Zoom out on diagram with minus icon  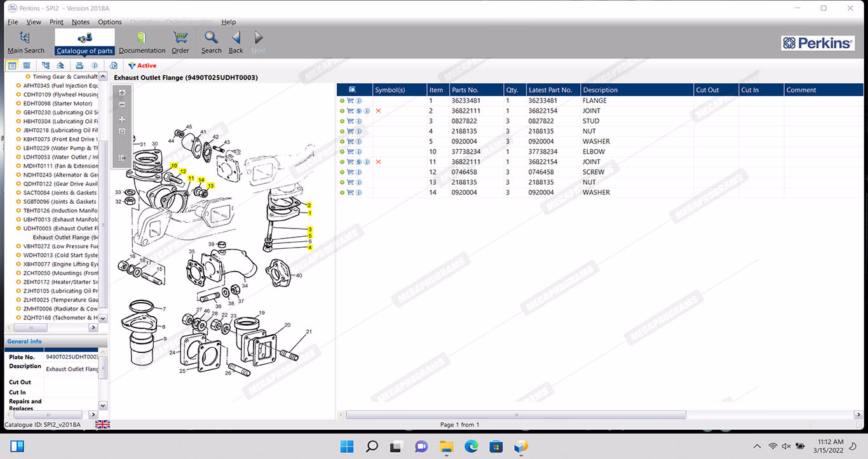122,105
